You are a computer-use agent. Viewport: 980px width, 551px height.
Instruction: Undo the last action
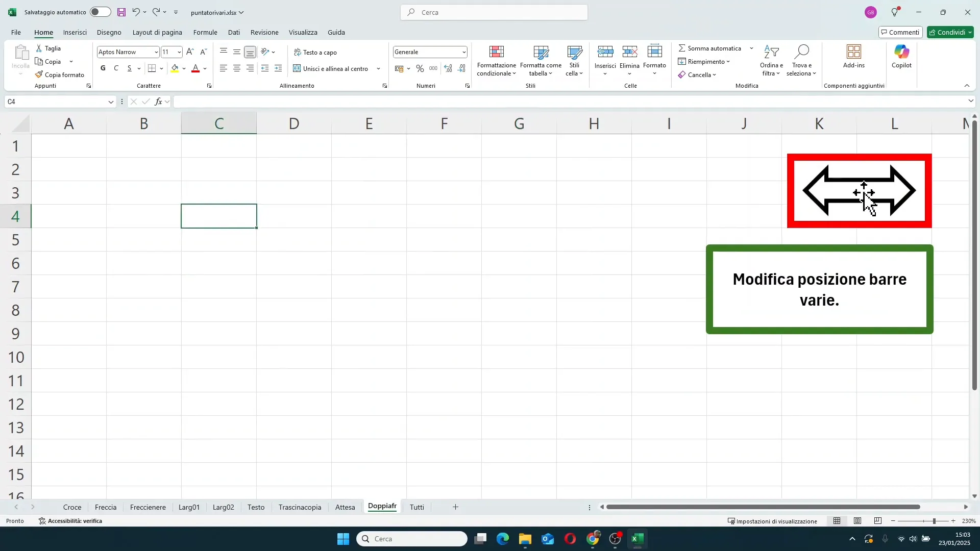136,12
